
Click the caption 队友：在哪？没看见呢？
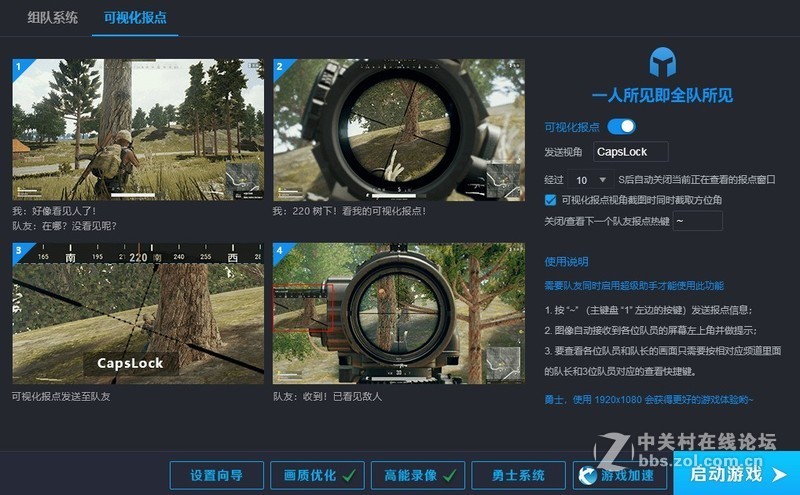coord(64,226)
